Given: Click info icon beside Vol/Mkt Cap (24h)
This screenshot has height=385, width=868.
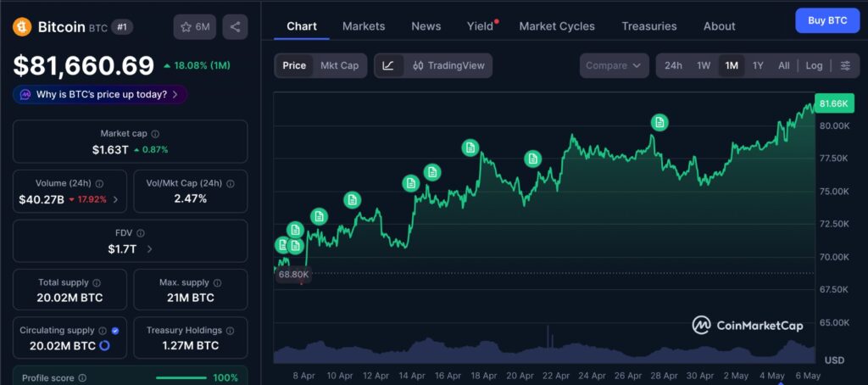Looking at the screenshot, I should click(x=231, y=183).
